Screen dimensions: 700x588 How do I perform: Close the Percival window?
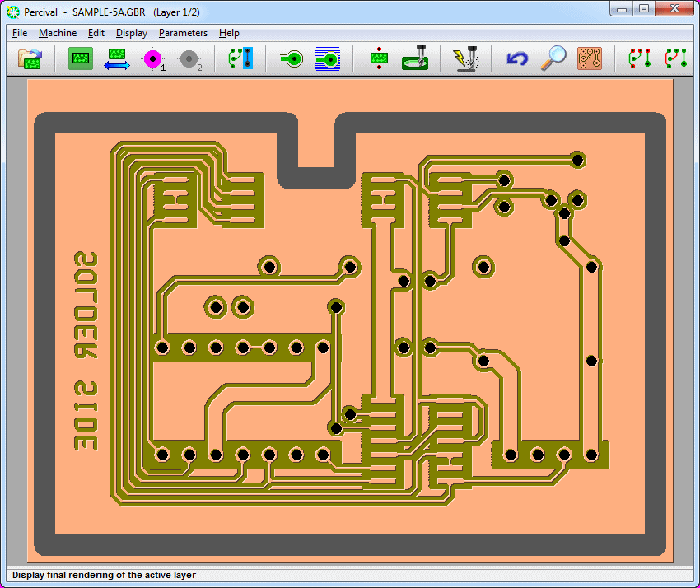click(x=674, y=9)
